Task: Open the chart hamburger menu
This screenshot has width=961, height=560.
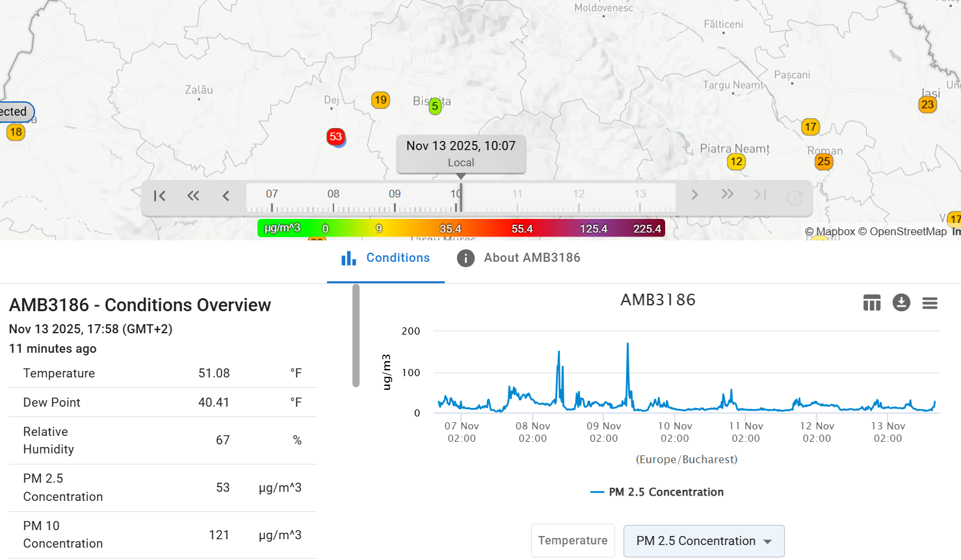Action: click(x=930, y=303)
